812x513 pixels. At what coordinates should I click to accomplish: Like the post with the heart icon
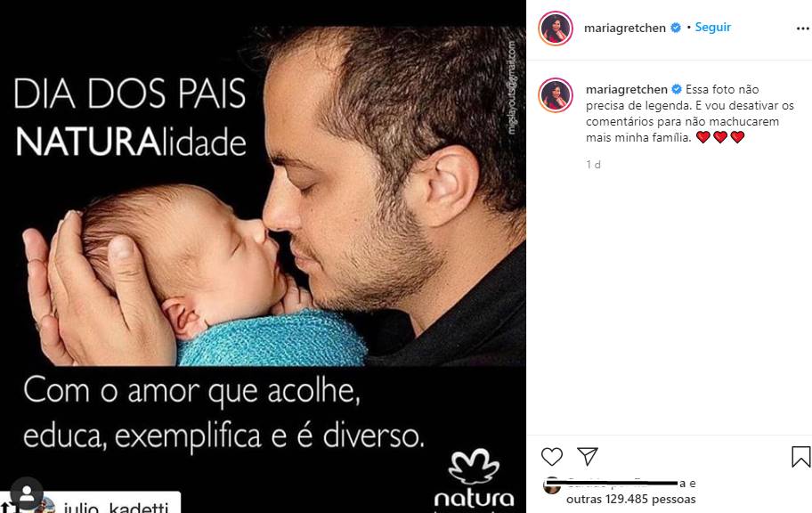(551, 457)
